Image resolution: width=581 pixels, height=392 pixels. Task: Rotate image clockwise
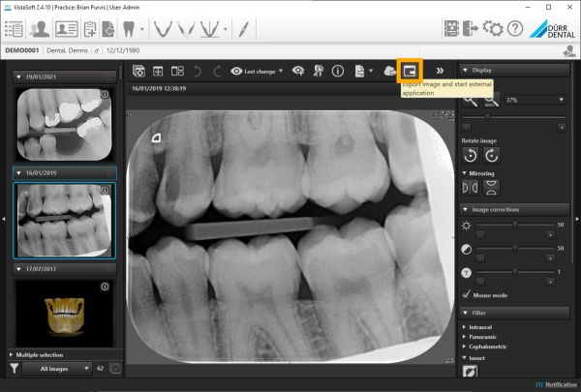(491, 155)
